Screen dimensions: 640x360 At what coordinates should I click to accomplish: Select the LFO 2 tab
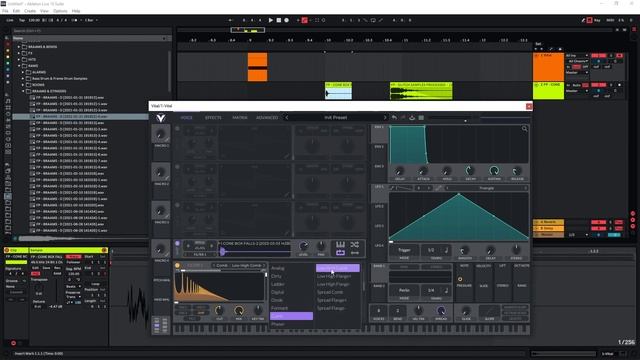379,206
